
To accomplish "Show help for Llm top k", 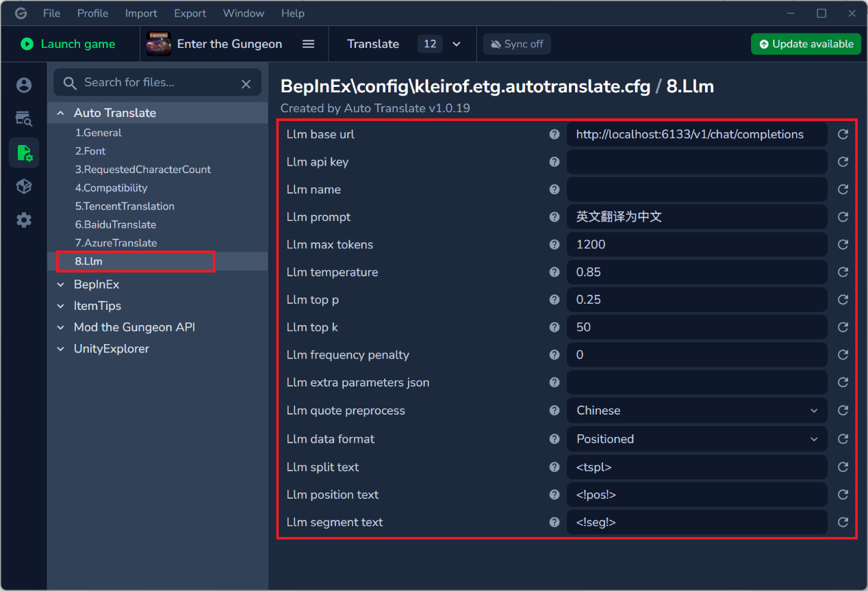I will tap(554, 327).
